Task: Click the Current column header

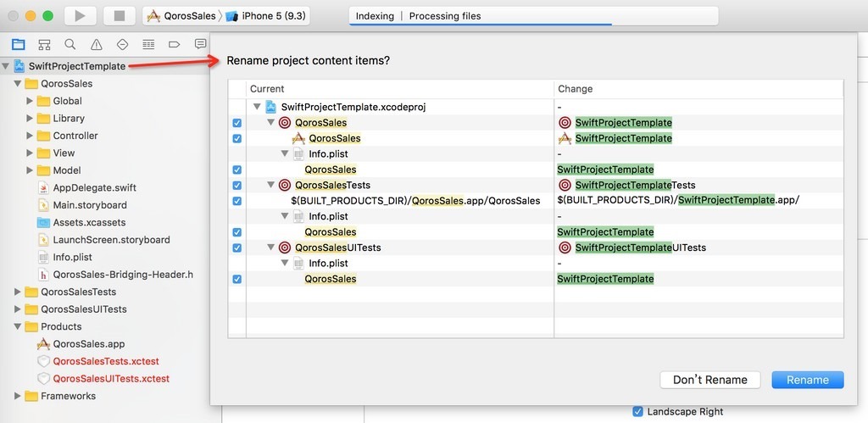Action: point(267,88)
